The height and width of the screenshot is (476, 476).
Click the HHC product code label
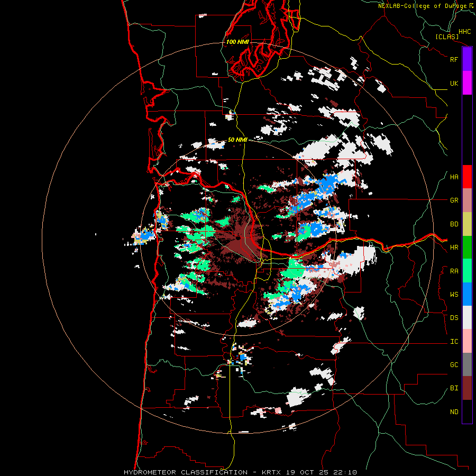tap(465, 32)
